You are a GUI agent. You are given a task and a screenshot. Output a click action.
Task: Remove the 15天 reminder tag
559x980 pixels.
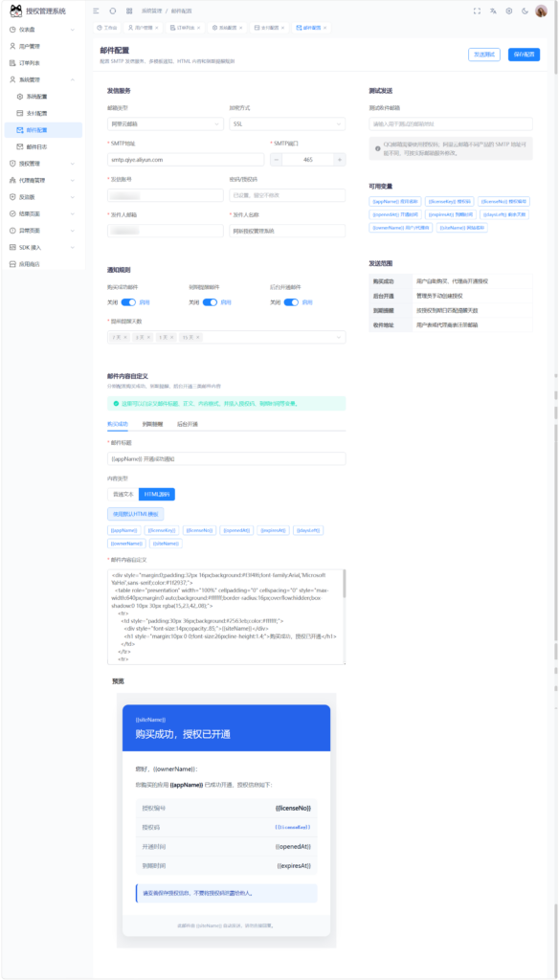point(199,338)
